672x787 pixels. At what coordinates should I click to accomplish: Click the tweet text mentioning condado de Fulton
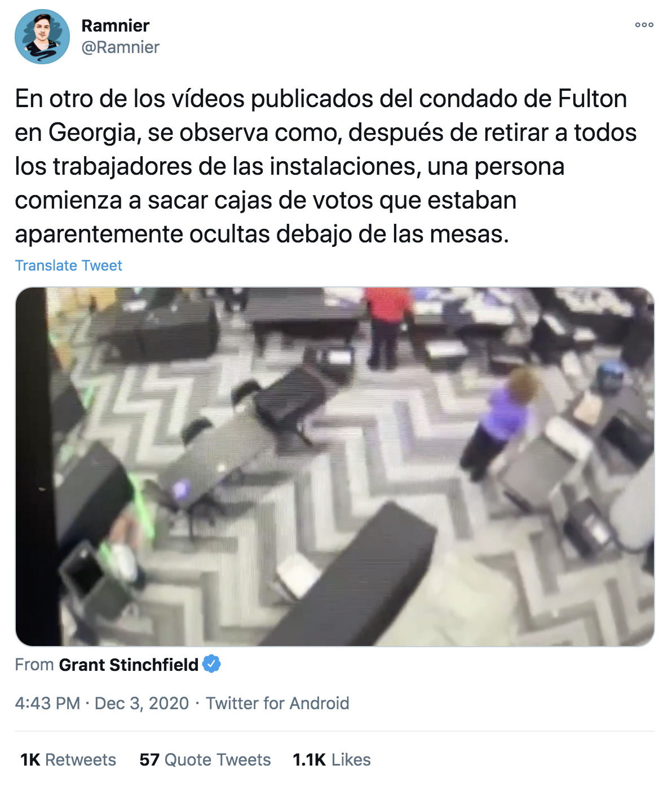pos(321,99)
